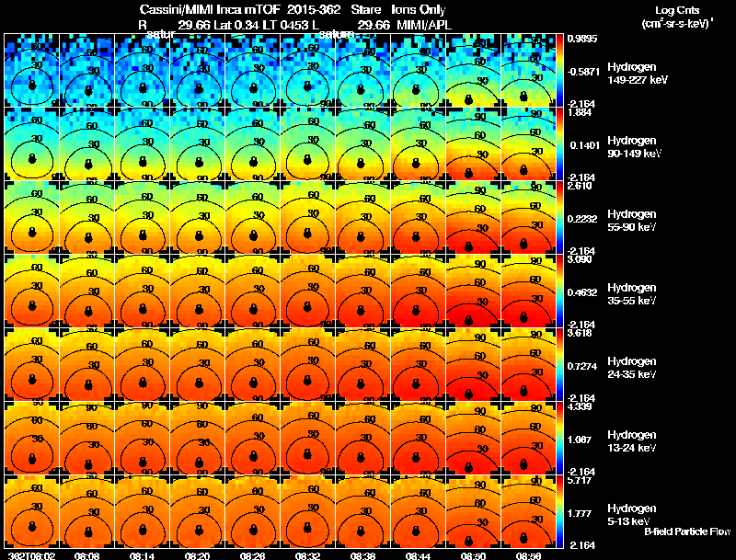Click the 2.610 color scale value
This screenshot has height=560, width=736.
580,186
